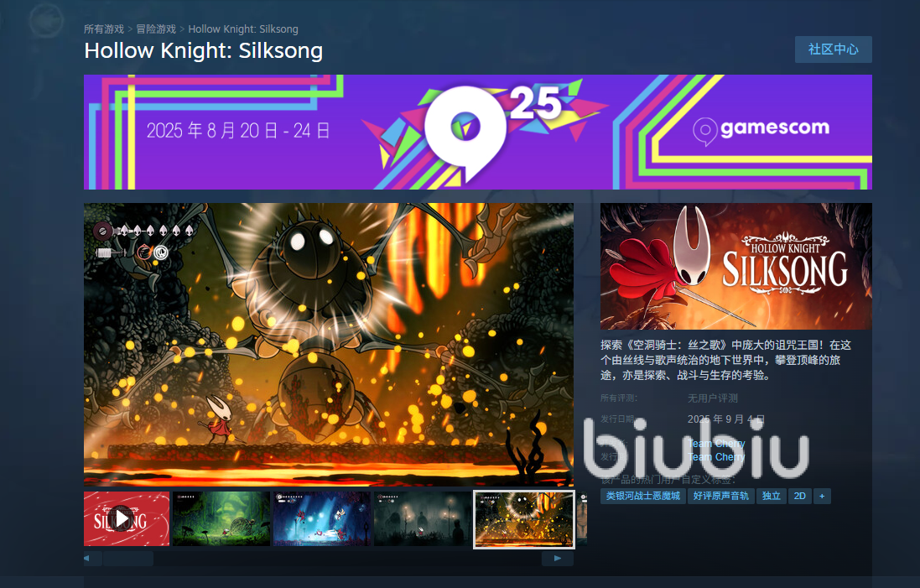Select the highlighted lava boss thumbnail
This screenshot has height=588, width=920.
524,519
